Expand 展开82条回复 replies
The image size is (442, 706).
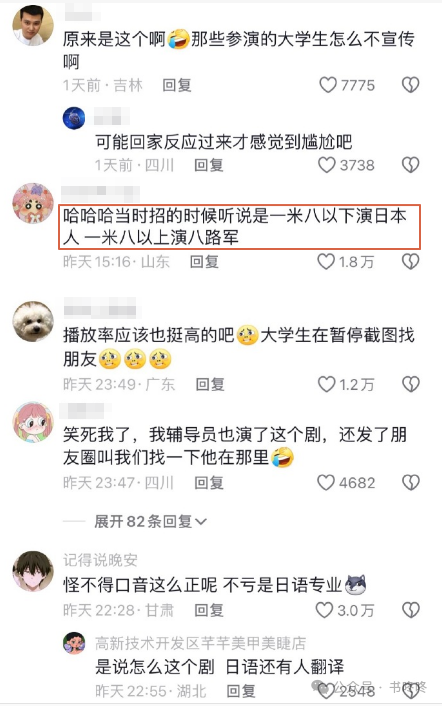(150, 521)
